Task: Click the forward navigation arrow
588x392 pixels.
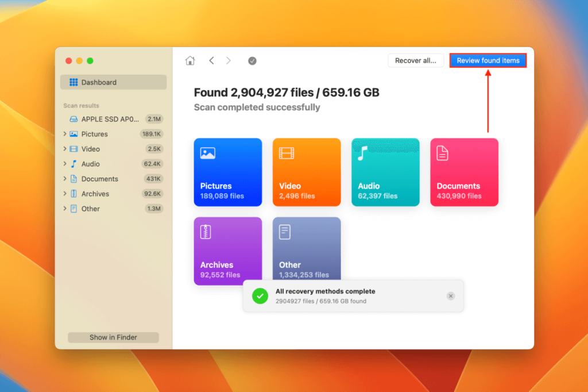Action: pyautogui.click(x=229, y=60)
